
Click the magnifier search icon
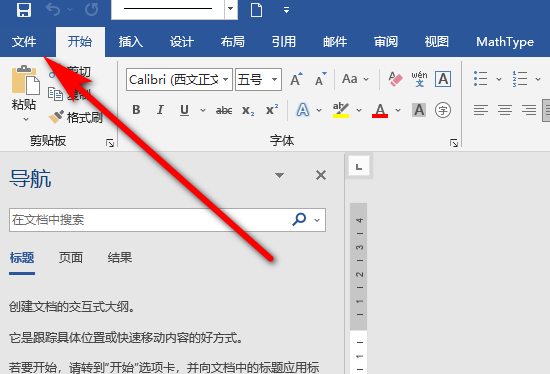299,220
